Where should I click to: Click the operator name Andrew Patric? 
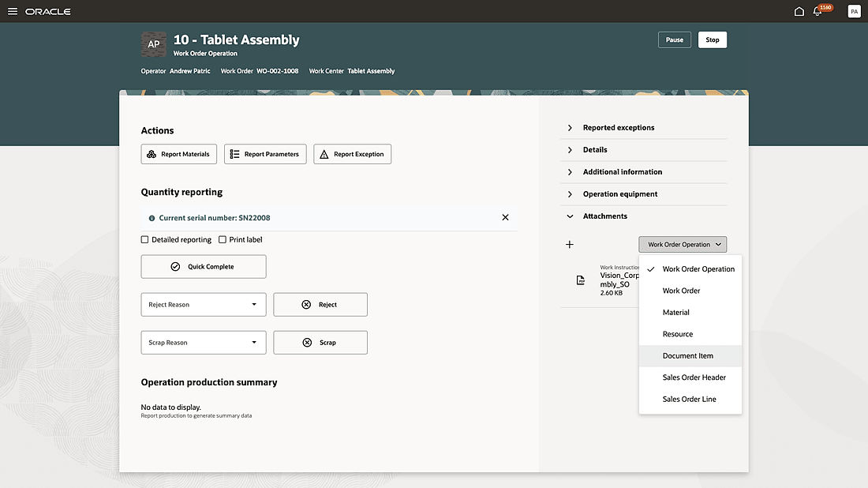tap(190, 71)
